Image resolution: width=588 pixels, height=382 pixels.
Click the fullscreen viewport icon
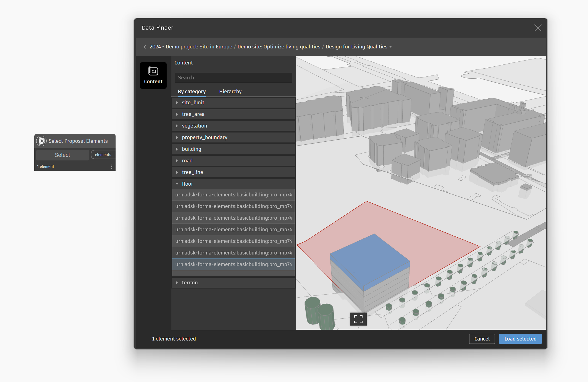pyautogui.click(x=358, y=319)
